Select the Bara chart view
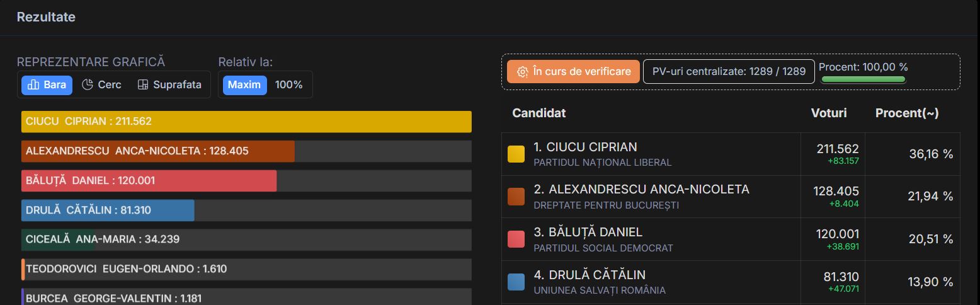Image resolution: width=980 pixels, height=305 pixels. click(x=47, y=85)
